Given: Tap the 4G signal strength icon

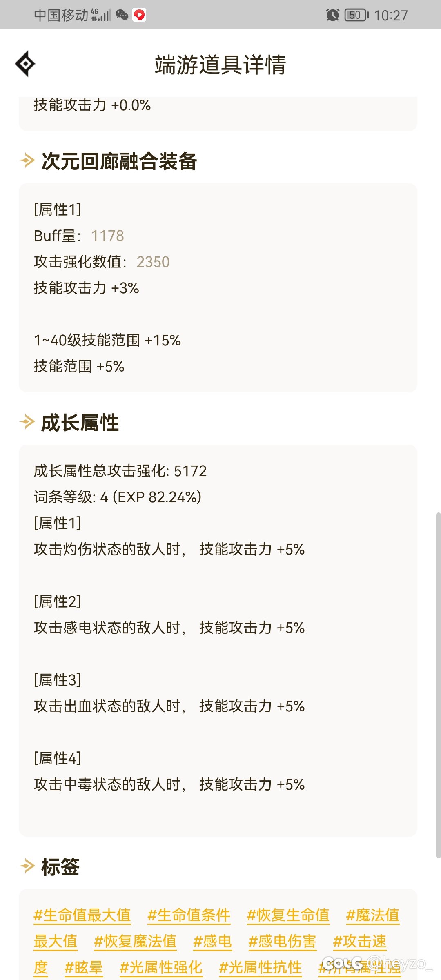Looking at the screenshot, I should tap(101, 15).
